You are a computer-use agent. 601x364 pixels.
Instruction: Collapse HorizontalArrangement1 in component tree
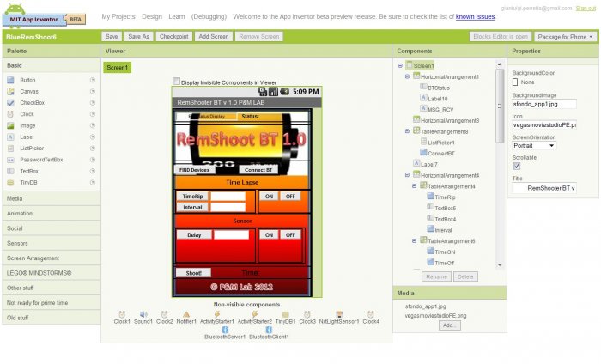tap(408, 76)
